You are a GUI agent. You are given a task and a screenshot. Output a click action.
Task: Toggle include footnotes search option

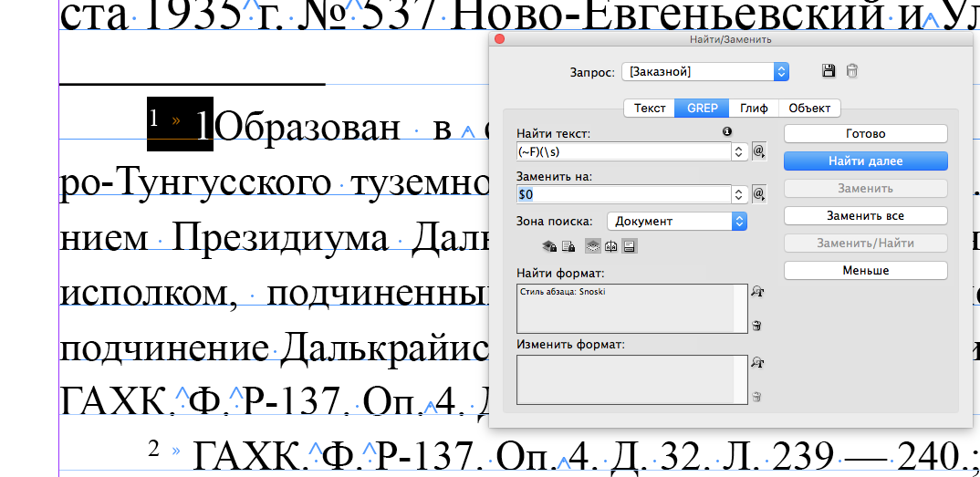click(x=630, y=246)
